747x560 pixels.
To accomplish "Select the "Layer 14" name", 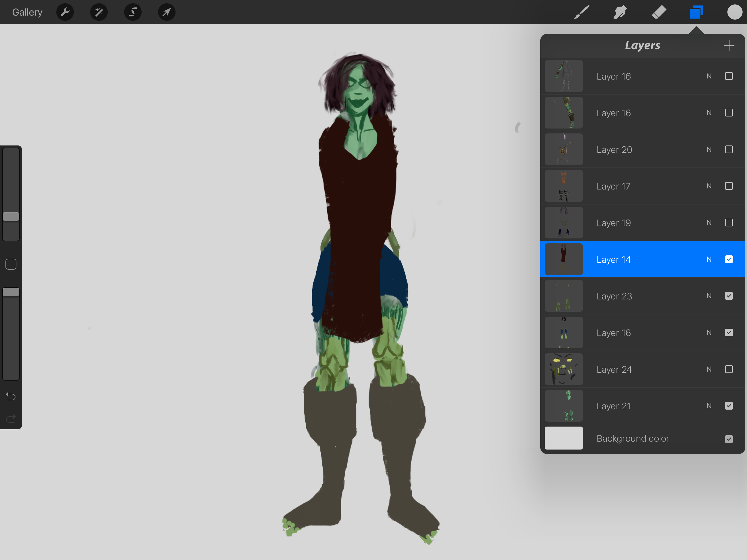I will pos(614,260).
